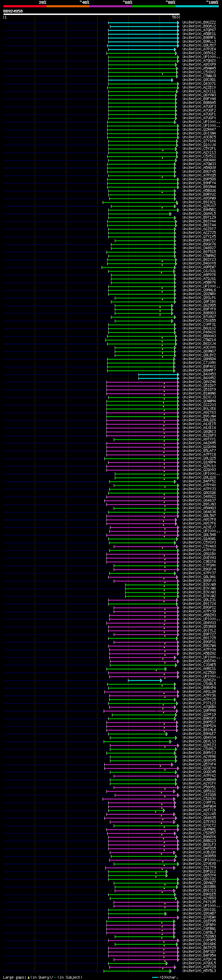Click label UniRef100_A5Y5L3
The image size is (222, 980).
[199, 971]
